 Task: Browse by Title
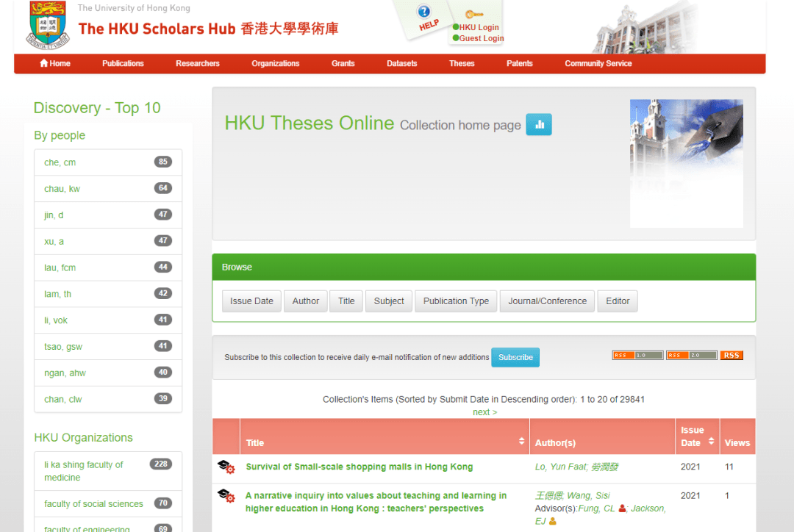pos(346,301)
